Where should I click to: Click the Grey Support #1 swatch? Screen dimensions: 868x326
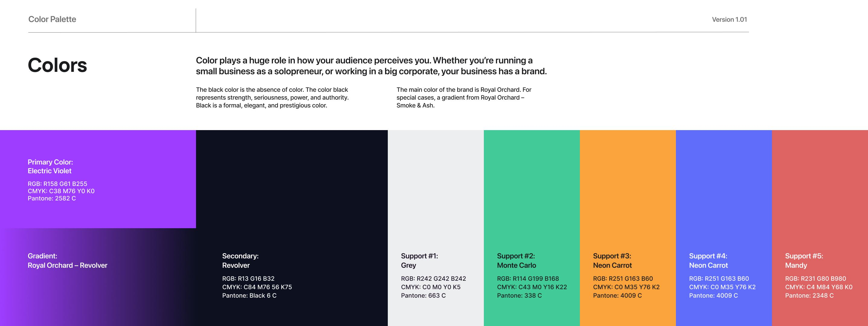[x=436, y=228]
